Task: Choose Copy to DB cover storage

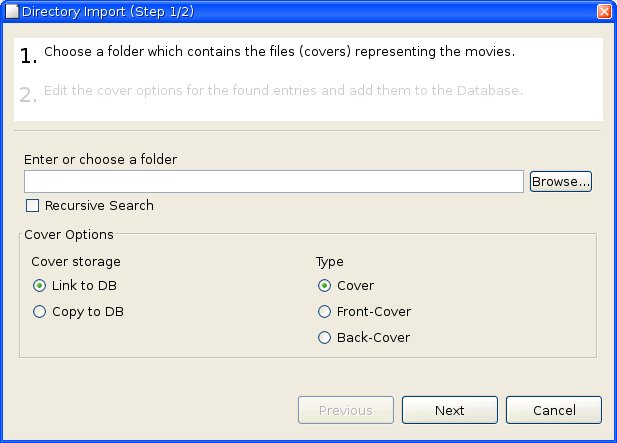Action: pos(40,312)
